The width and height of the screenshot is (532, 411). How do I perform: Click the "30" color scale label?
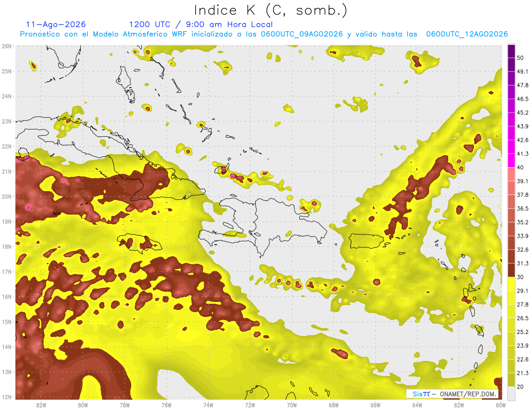(x=521, y=277)
